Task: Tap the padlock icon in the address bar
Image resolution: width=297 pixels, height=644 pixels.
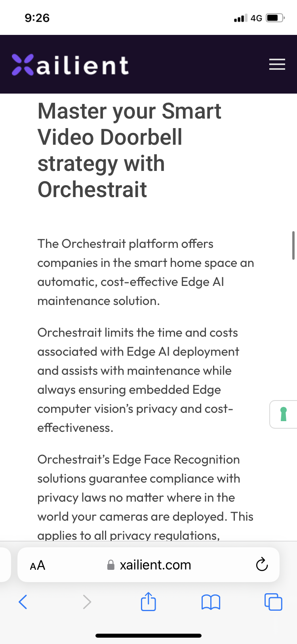Action: click(x=111, y=565)
